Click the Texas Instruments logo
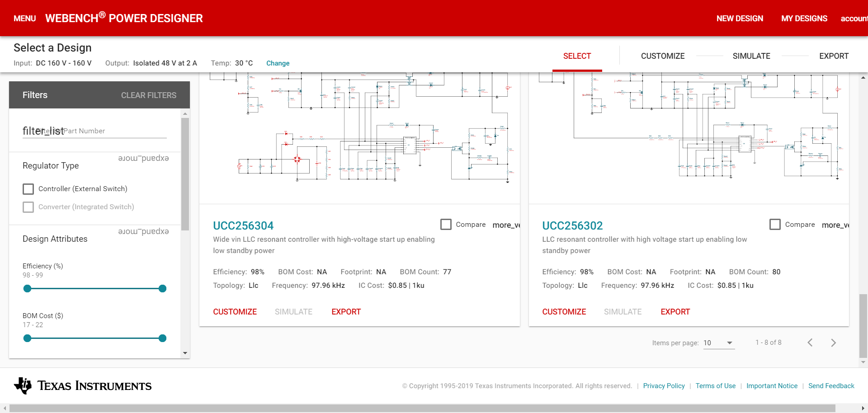The width and height of the screenshot is (868, 413). (x=83, y=385)
